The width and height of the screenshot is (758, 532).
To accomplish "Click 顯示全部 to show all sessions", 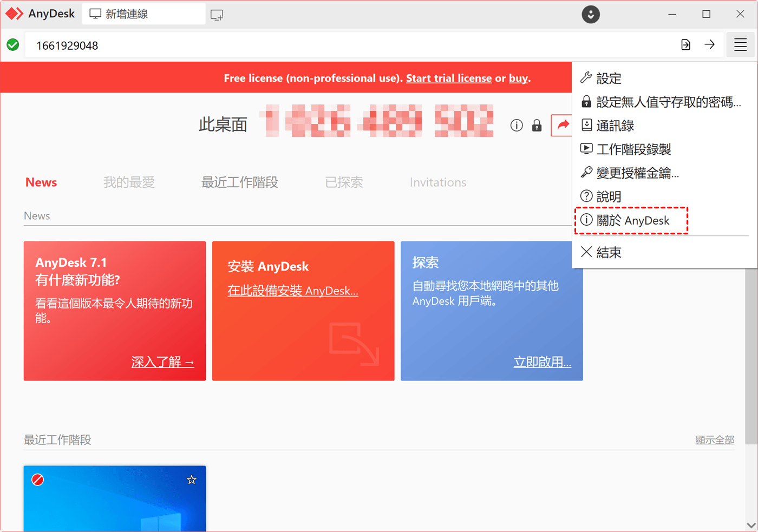I will click(x=714, y=440).
